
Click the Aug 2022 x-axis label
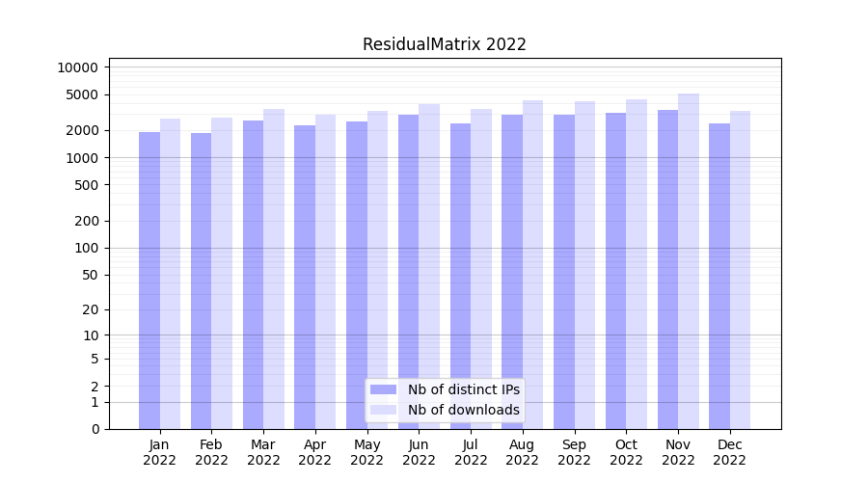click(523, 452)
